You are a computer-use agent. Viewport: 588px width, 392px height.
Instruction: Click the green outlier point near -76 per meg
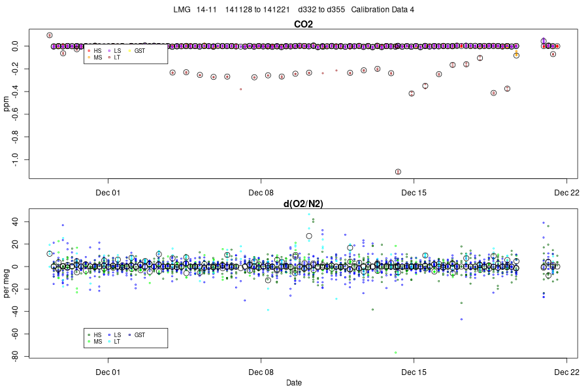tap(396, 353)
